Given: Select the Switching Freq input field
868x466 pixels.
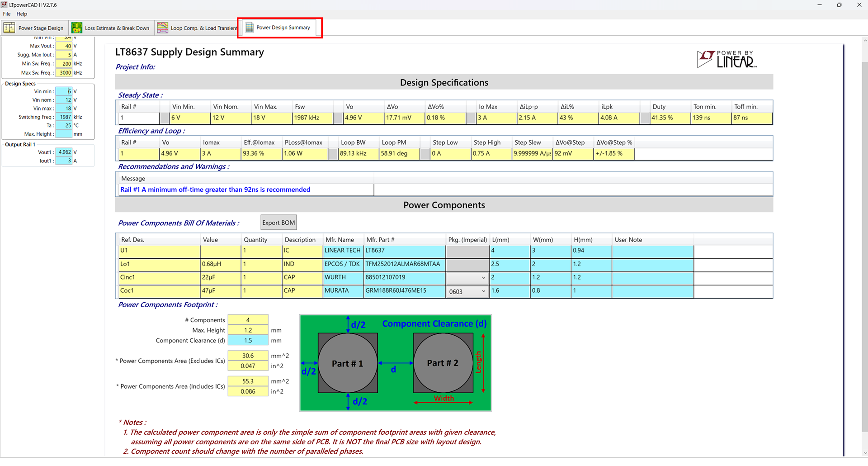Looking at the screenshot, I should click(x=64, y=117).
